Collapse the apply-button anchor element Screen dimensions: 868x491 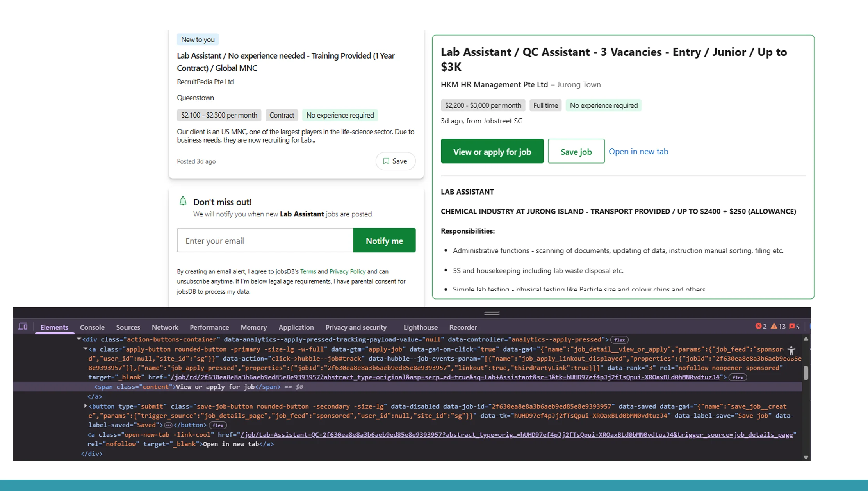pyautogui.click(x=86, y=349)
